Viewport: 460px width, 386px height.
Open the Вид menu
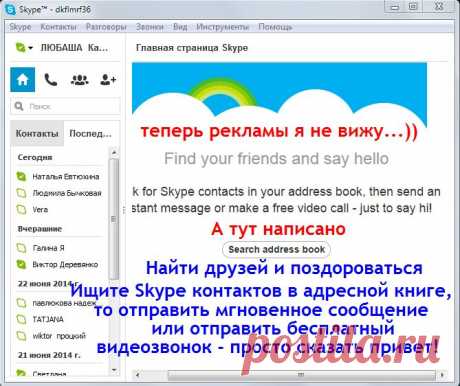180,27
